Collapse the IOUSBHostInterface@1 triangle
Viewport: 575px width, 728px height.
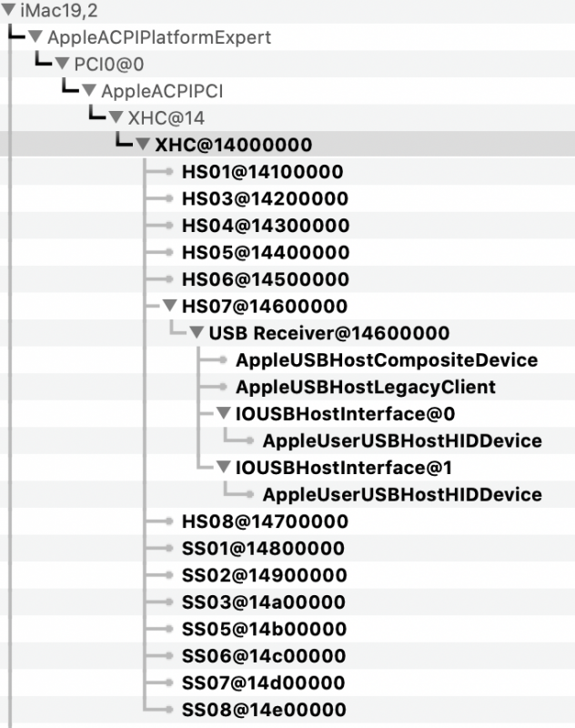224,468
